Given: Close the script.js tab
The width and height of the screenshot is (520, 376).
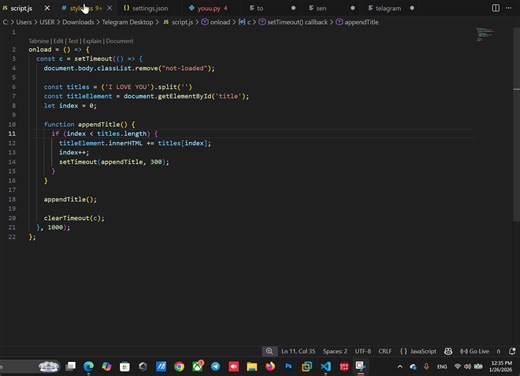Looking at the screenshot, I should [x=47, y=8].
